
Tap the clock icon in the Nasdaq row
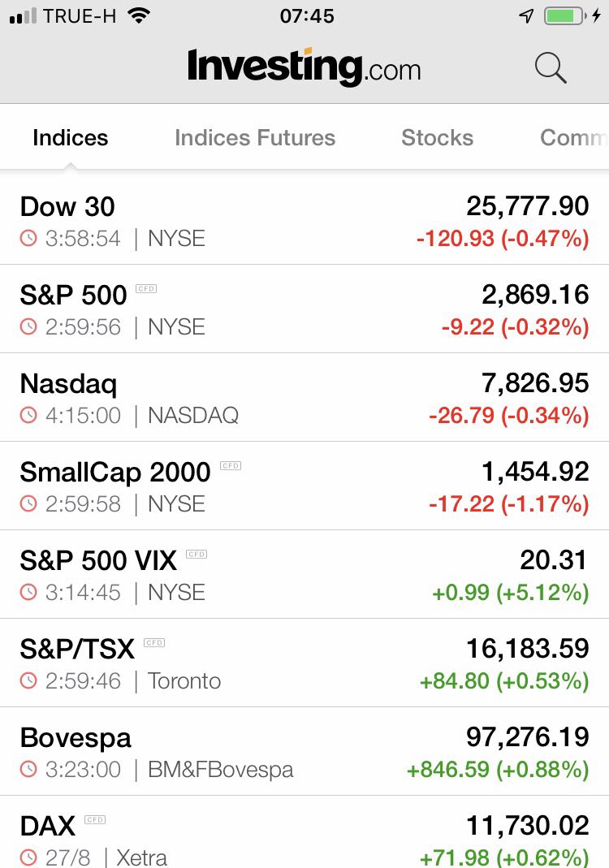point(28,415)
